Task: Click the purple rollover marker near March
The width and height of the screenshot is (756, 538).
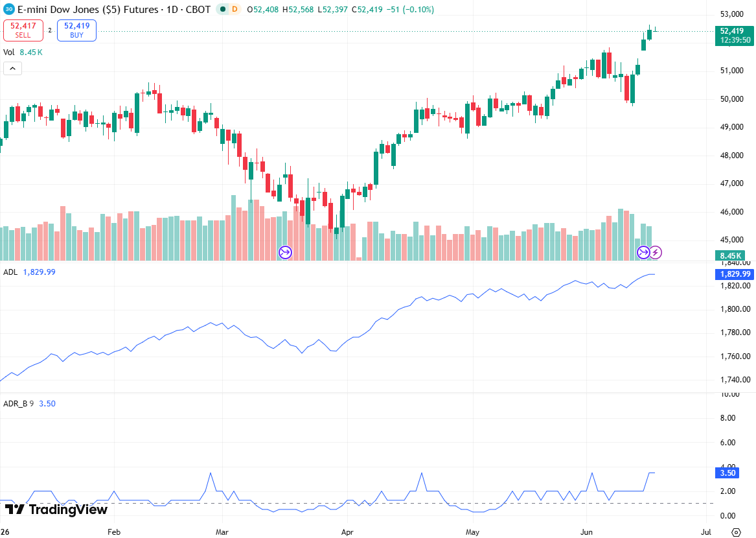Action: click(x=286, y=252)
